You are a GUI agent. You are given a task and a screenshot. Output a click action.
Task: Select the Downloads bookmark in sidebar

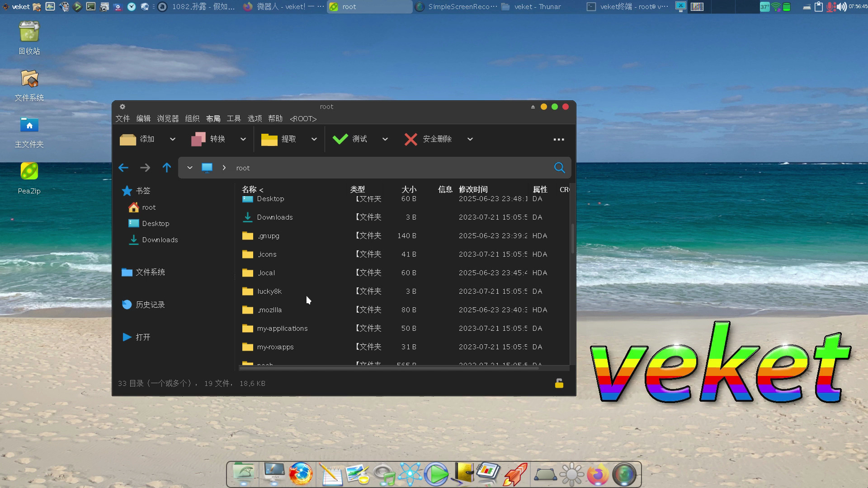pos(160,240)
